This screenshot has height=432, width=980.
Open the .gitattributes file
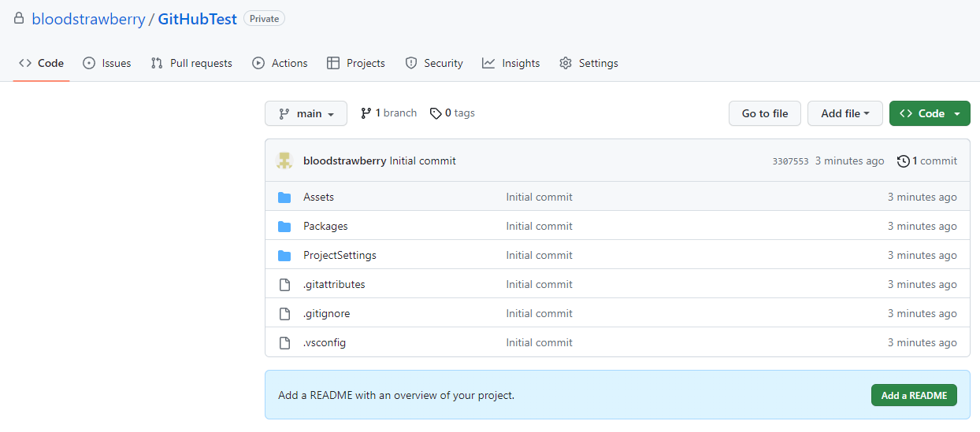[334, 284]
